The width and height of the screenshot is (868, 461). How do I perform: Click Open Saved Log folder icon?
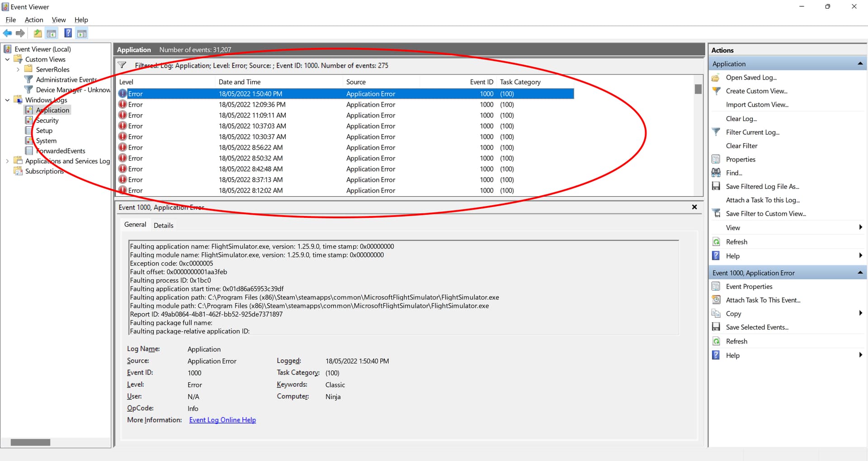(x=716, y=78)
